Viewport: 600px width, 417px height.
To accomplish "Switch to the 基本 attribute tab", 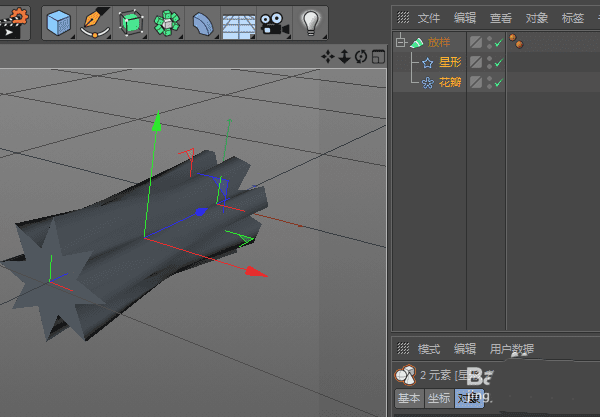I will (409, 398).
